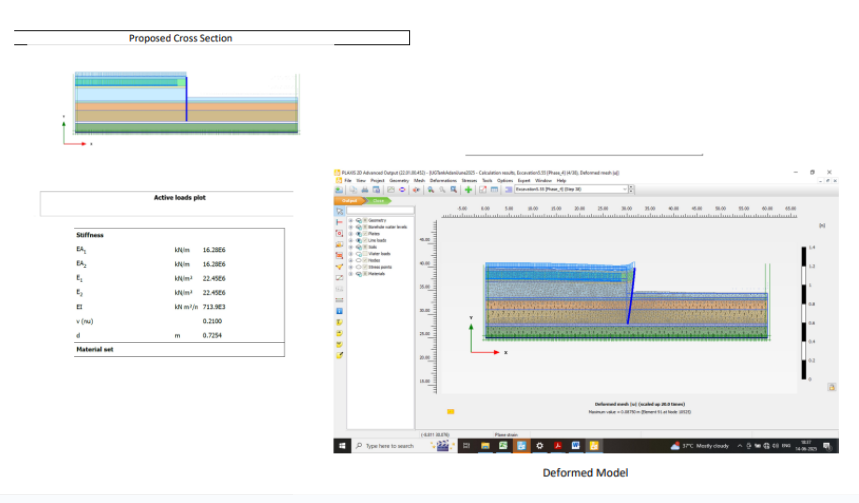Open the Deformations menu
Screen dimensions: 859x503
pos(440,180)
